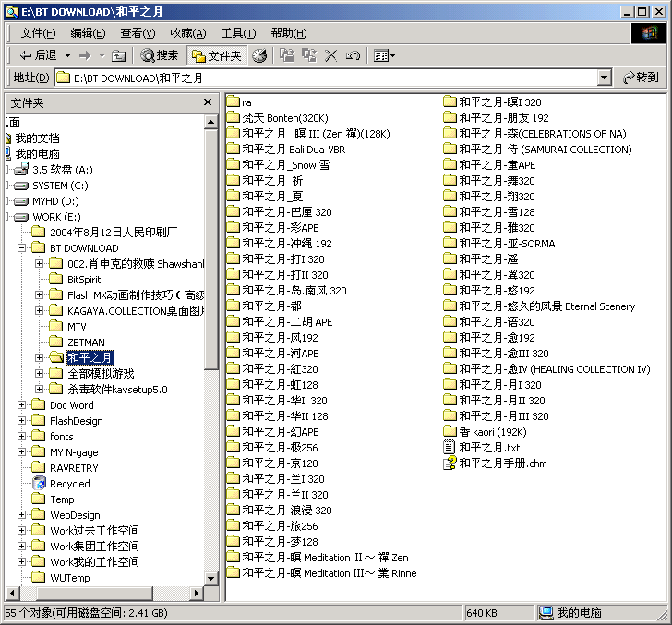The width and height of the screenshot is (672, 625).
Task: Click the Up one level folder icon
Action: click(118, 55)
